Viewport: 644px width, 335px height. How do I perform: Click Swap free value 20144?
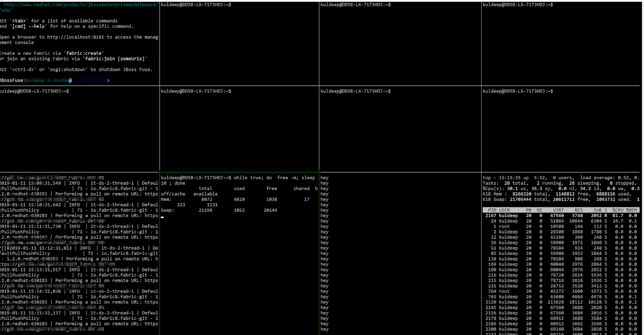(270, 210)
